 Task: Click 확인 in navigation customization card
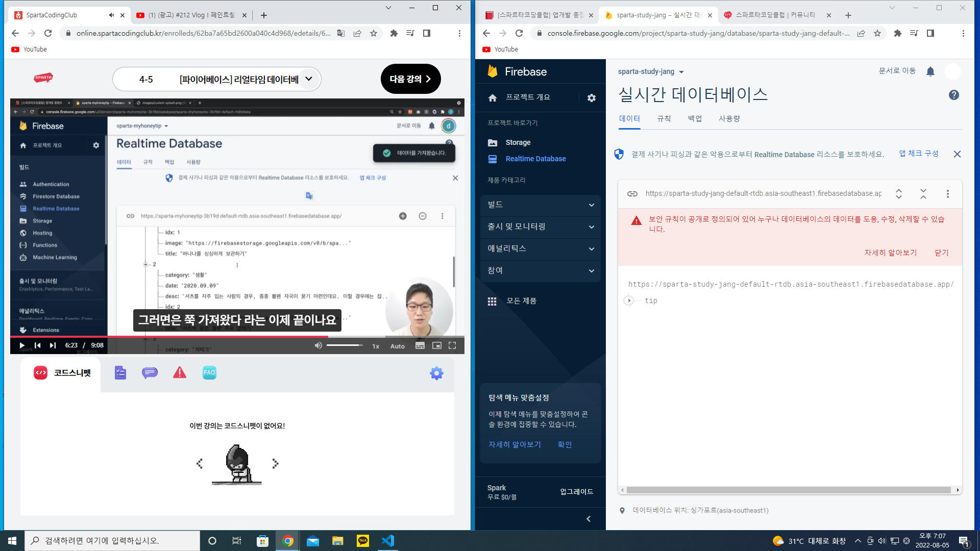pos(565,445)
